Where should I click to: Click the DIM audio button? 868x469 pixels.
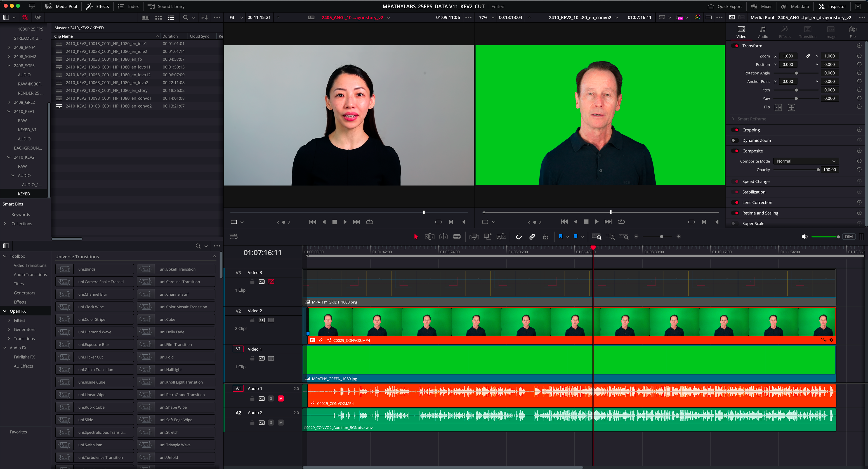(849, 236)
